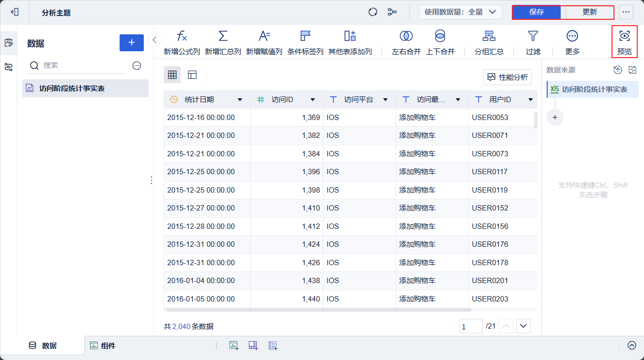
Task: Switch to the field layout view
Action: 192,75
